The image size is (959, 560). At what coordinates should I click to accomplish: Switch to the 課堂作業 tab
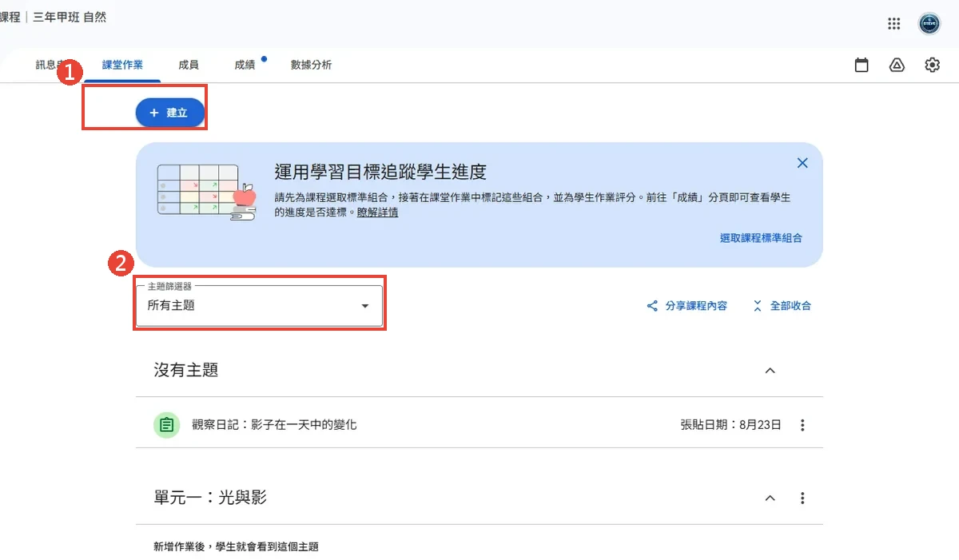[122, 65]
